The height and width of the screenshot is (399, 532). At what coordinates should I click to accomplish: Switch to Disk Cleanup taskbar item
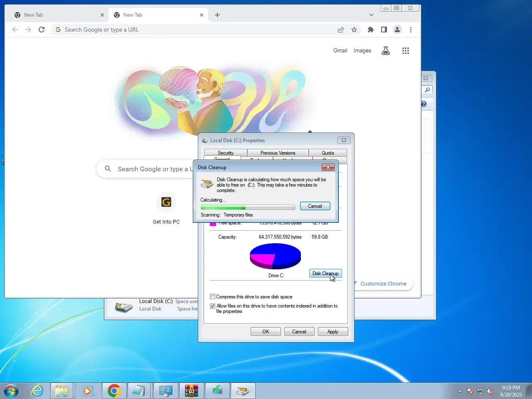243,391
